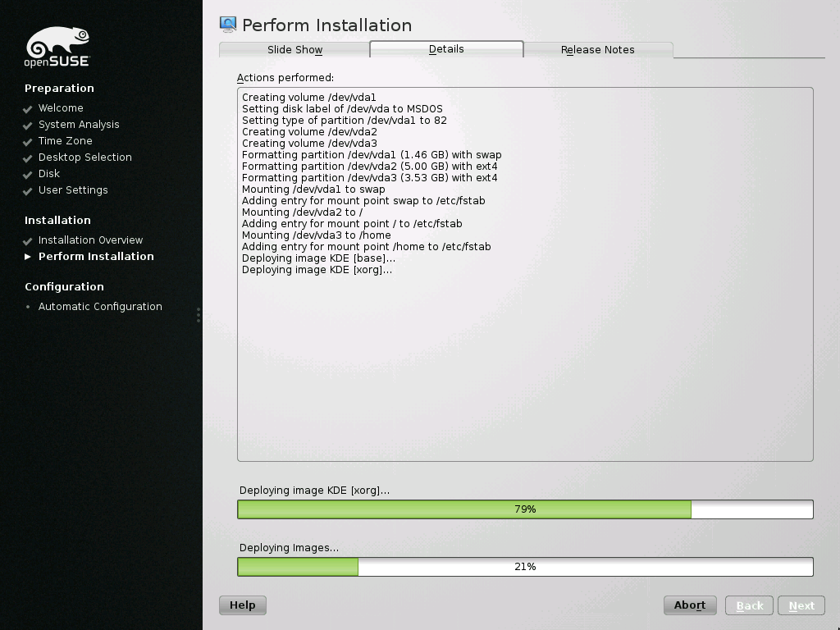Click log line 'Creating volume /dev/vda1'
The width and height of the screenshot is (840, 630).
tap(309, 98)
